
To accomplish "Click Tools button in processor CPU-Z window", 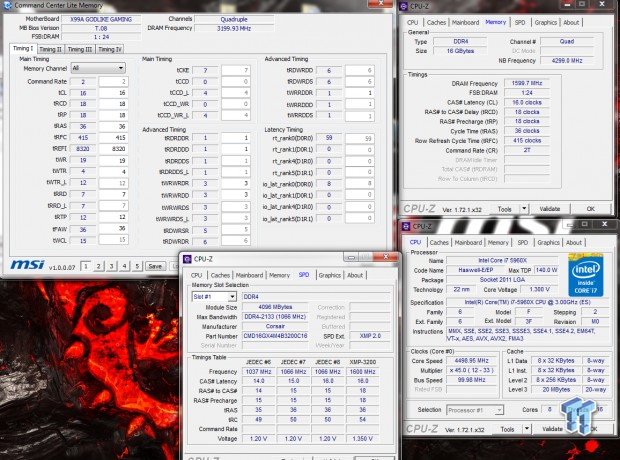I will coord(507,429).
